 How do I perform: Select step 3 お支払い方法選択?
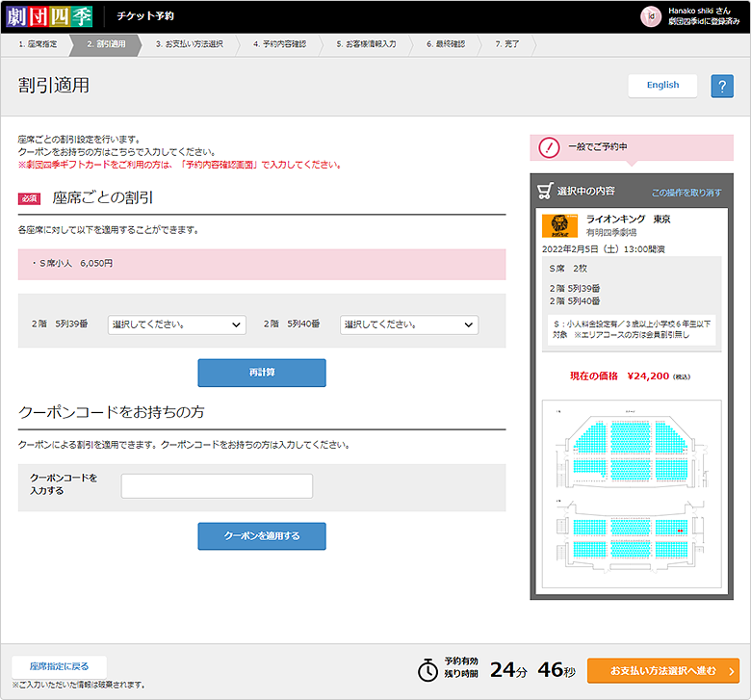189,44
